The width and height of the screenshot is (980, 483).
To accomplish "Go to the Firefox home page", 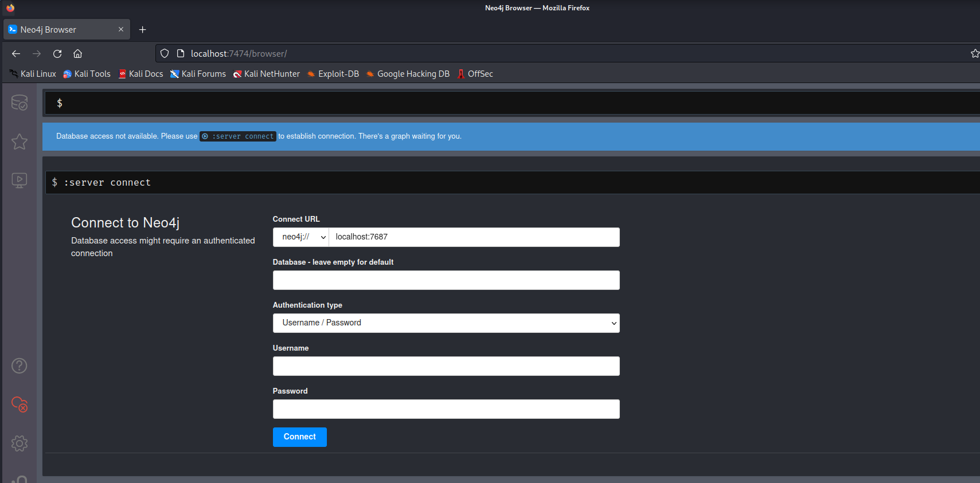I will click(78, 53).
